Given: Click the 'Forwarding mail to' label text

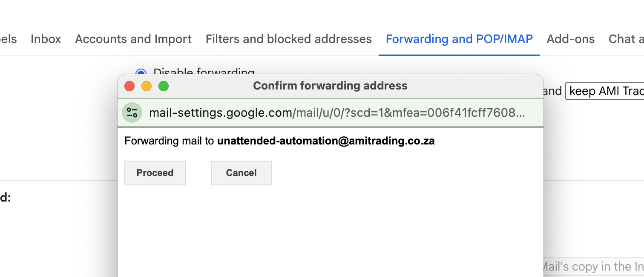Looking at the screenshot, I should (x=170, y=141).
